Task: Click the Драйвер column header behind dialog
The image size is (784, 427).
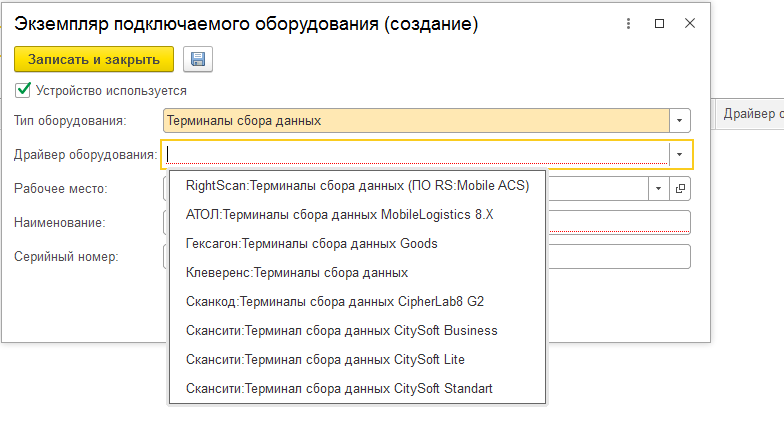Action: (x=750, y=114)
